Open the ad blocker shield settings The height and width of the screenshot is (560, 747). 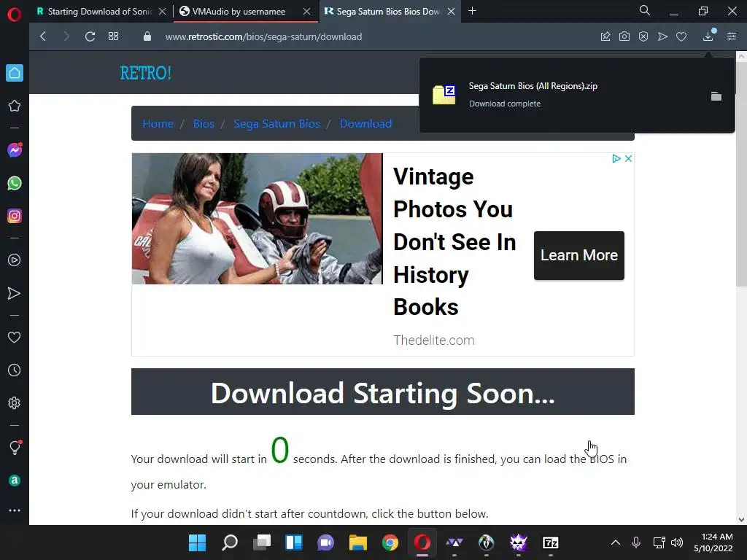[x=643, y=36]
